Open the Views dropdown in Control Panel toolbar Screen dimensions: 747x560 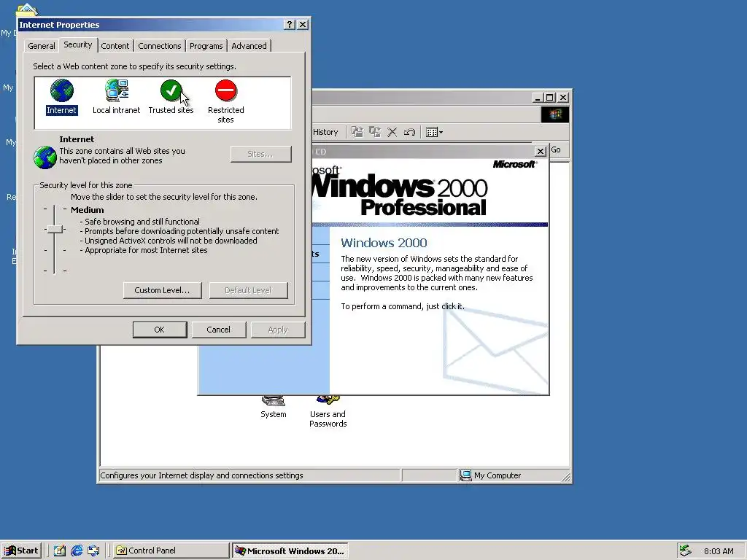434,133
